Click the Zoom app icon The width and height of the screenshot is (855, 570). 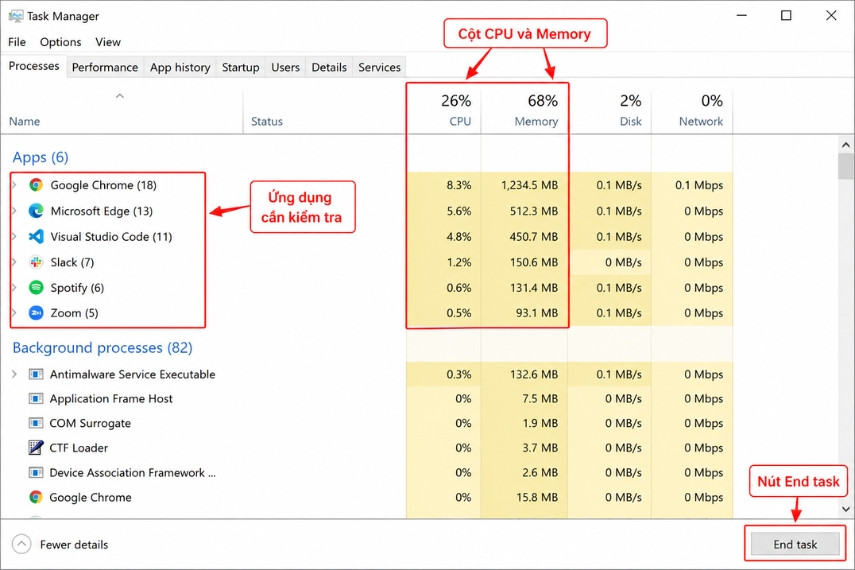click(x=36, y=313)
